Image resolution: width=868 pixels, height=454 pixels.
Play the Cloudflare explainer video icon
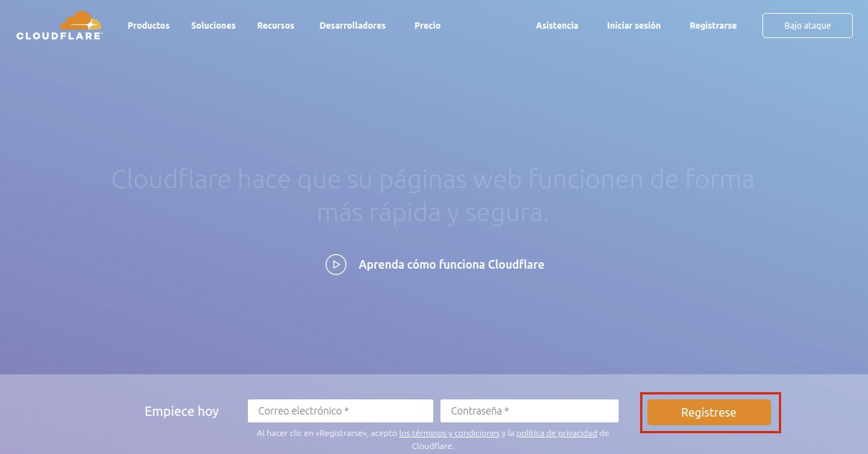pyautogui.click(x=336, y=264)
